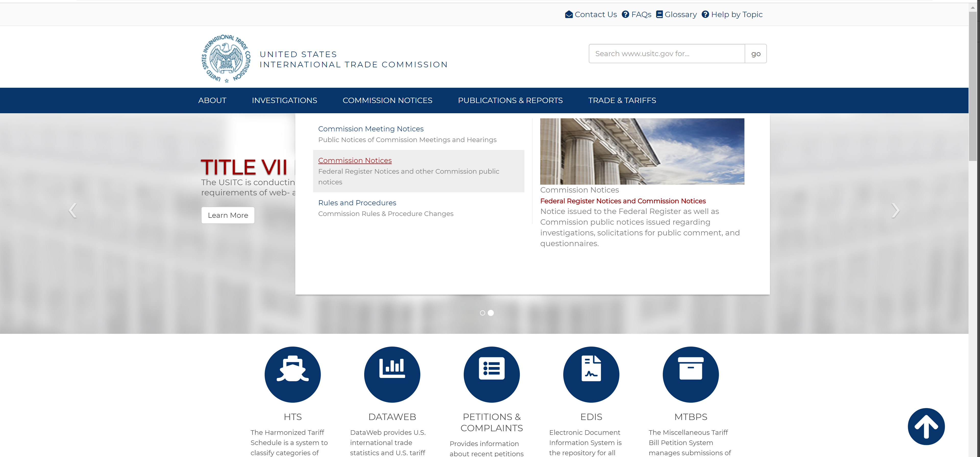The width and height of the screenshot is (980, 457).
Task: Click the USITC eagle seal logo
Action: pyautogui.click(x=226, y=58)
